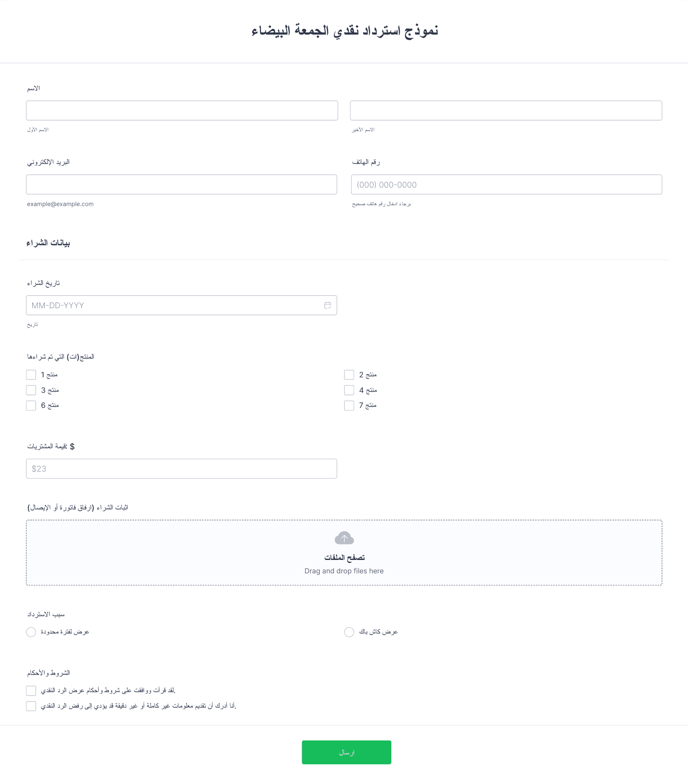The height and width of the screenshot is (784, 688).
Task: Click the purchase value $23 field
Action: pos(181,469)
